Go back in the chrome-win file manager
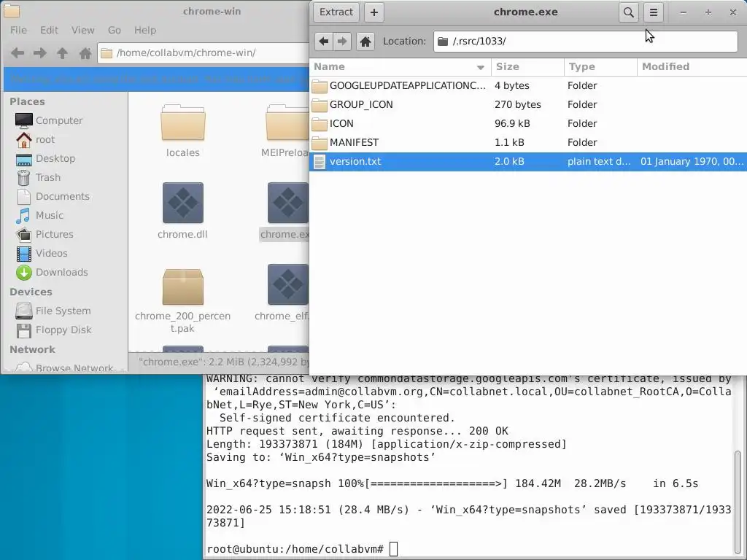The image size is (747, 560). coord(18,52)
